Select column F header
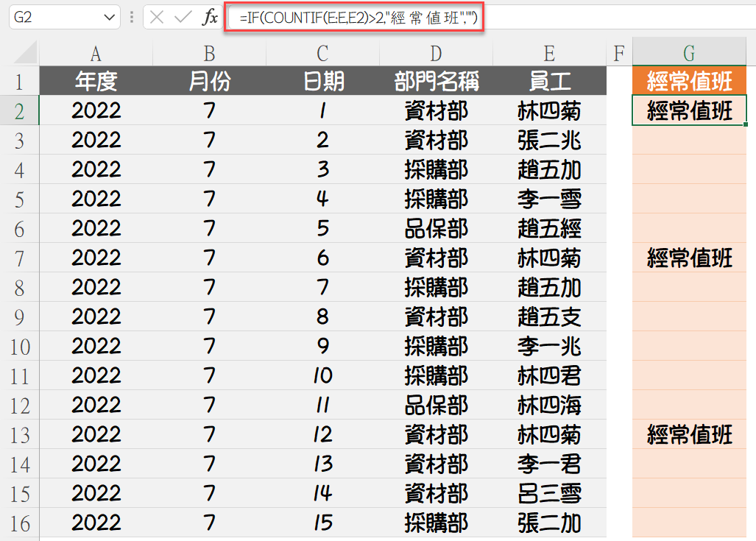 pyautogui.click(x=619, y=53)
